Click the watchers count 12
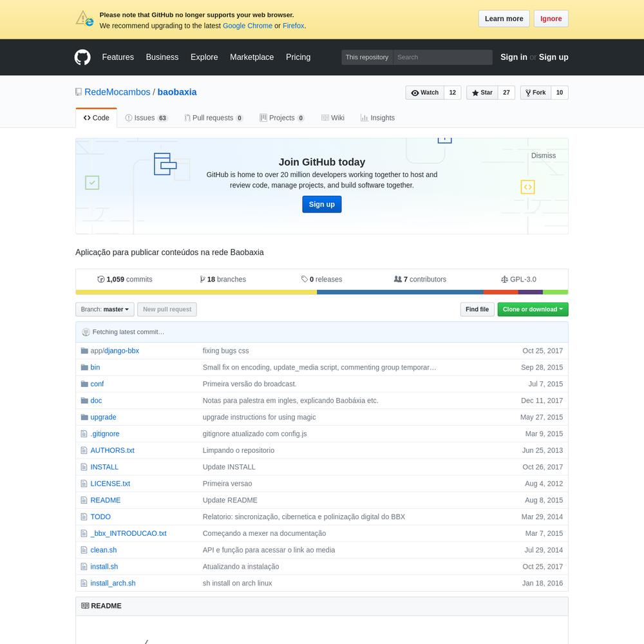Viewport: 644px width, 644px height. (453, 92)
